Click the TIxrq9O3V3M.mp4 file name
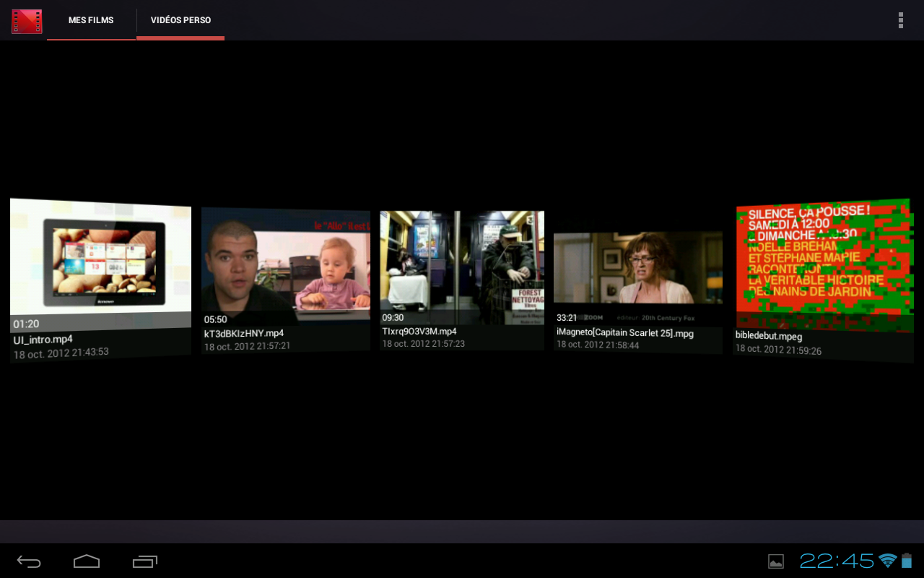Viewport: 924px width, 578px height. [x=419, y=331]
